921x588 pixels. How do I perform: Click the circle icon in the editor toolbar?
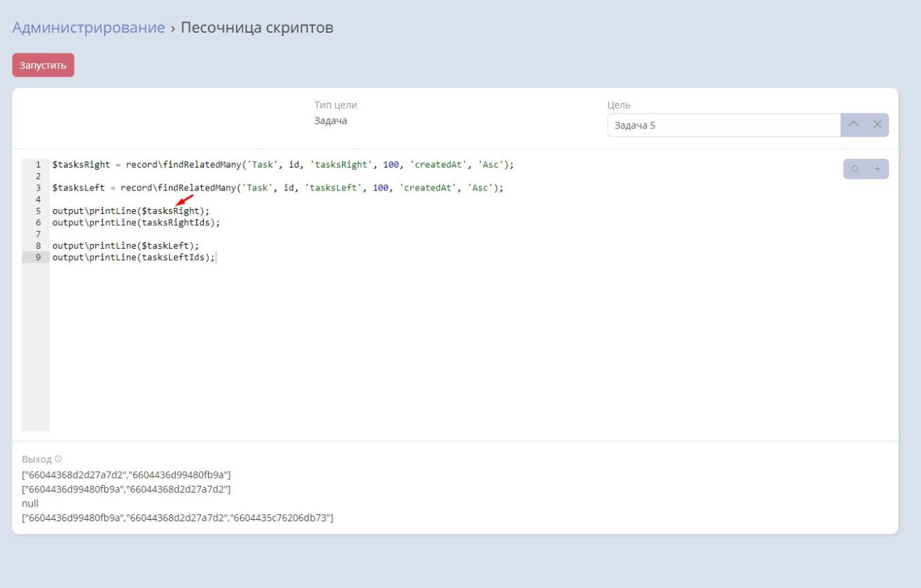[x=855, y=170]
